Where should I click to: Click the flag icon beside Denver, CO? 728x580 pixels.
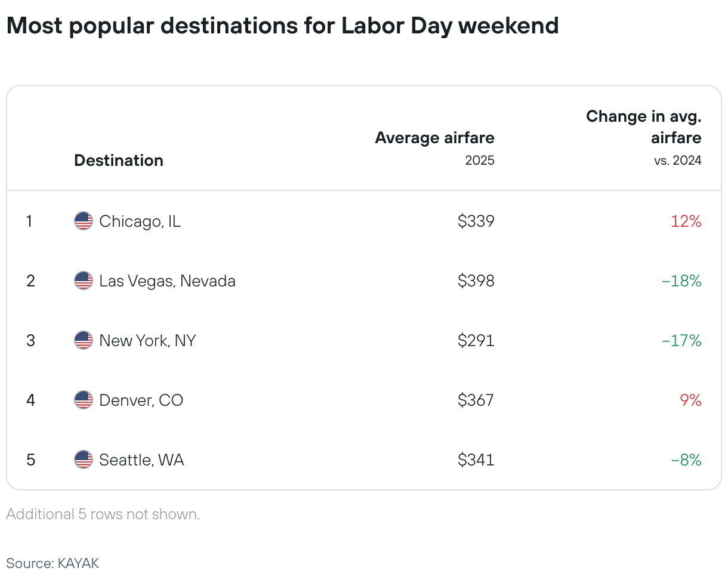84,400
